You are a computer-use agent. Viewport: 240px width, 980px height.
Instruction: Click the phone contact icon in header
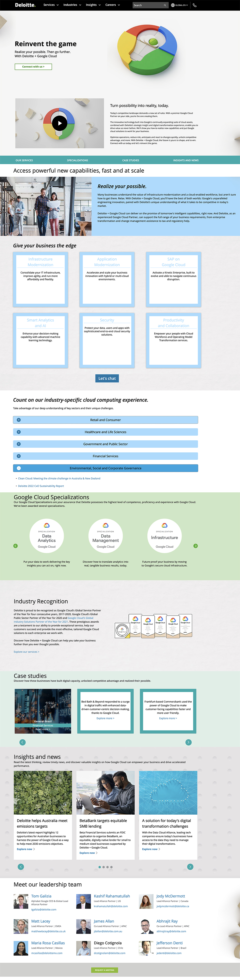[x=195, y=5]
